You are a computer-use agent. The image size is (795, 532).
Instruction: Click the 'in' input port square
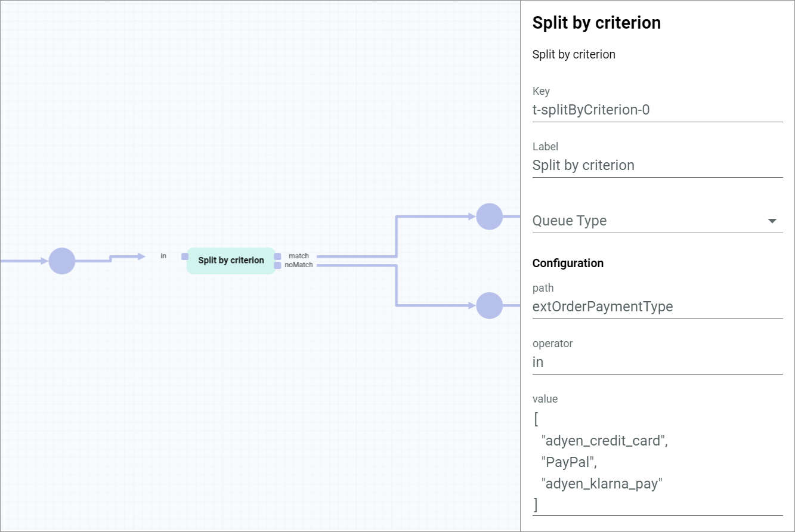click(x=185, y=256)
